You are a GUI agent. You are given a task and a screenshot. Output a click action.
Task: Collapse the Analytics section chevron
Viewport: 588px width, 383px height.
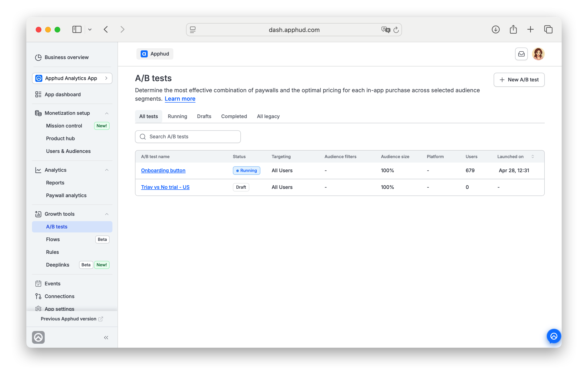coord(107,170)
